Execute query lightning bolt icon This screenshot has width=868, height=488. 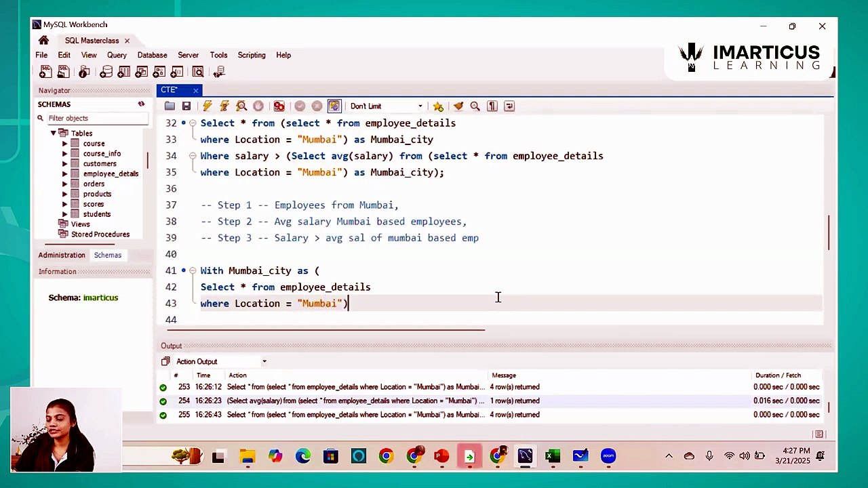(208, 106)
